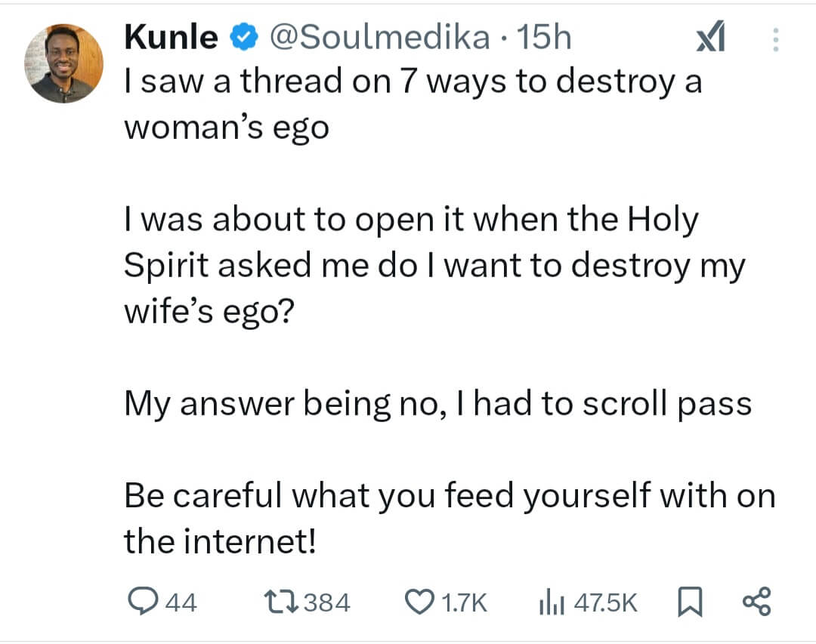This screenshot has width=816, height=644.
Task: Visit the @Soulmedika handle
Action: 379,38
